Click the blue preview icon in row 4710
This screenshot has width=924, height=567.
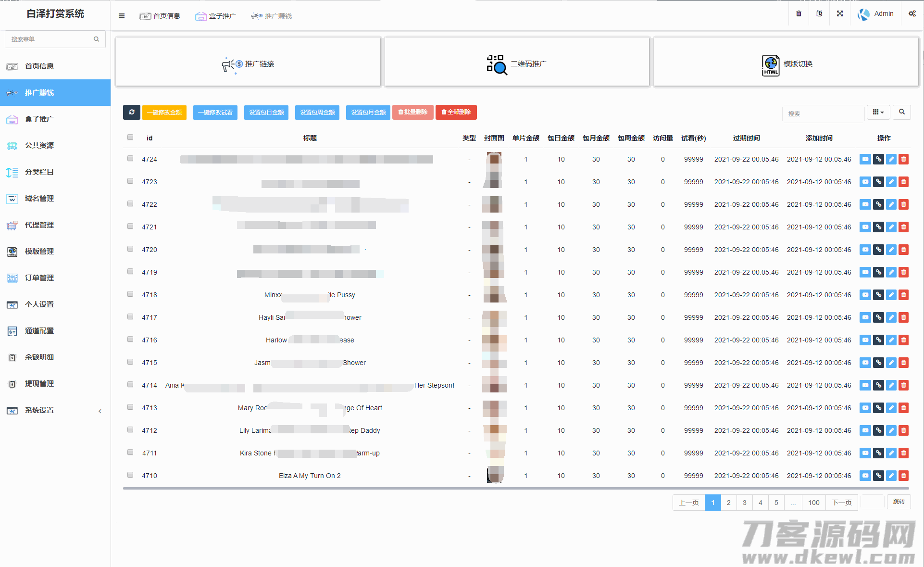click(x=865, y=476)
